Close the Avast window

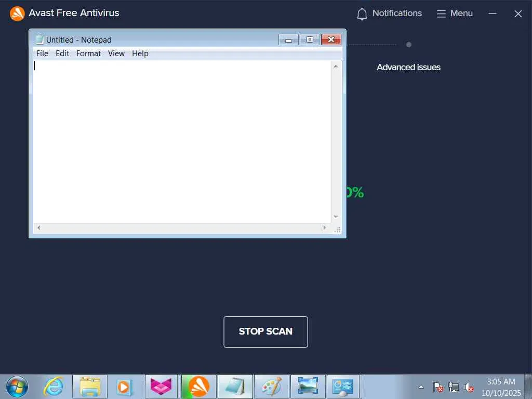518,14
